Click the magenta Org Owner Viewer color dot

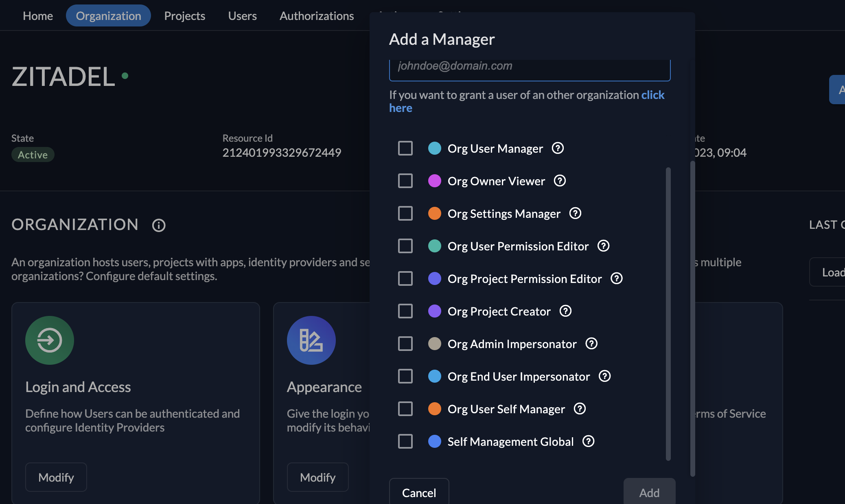pyautogui.click(x=435, y=181)
